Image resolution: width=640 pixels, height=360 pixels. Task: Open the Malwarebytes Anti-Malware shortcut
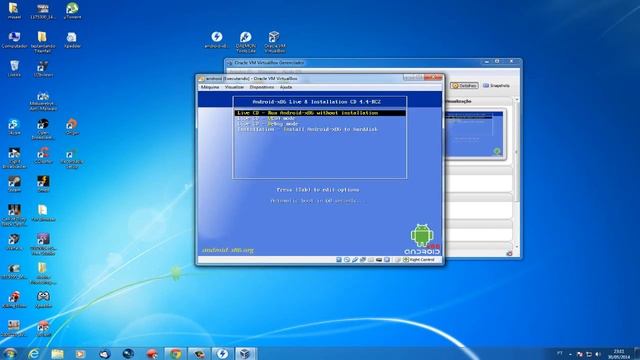point(43,101)
